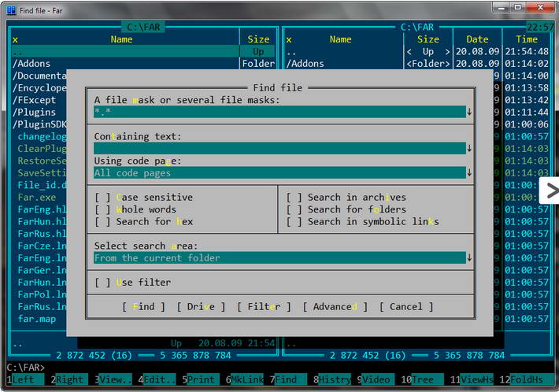Select Far.exe in the left panel
The width and height of the screenshot is (559, 392).
click(37, 198)
